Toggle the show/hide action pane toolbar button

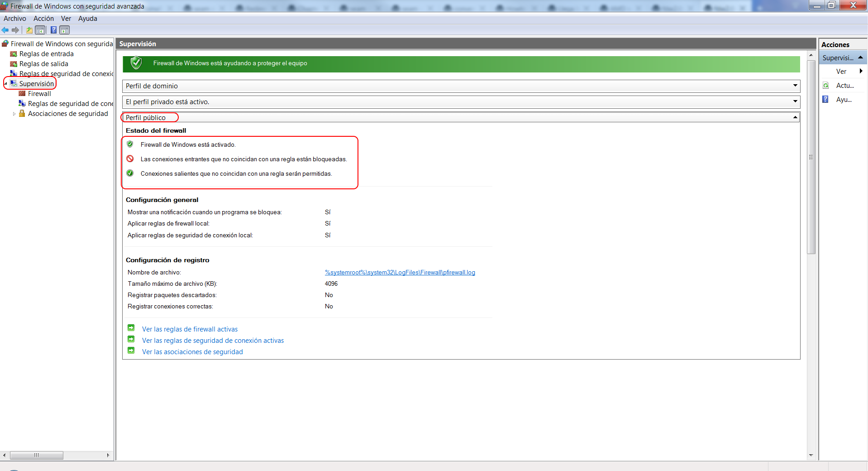[65, 30]
